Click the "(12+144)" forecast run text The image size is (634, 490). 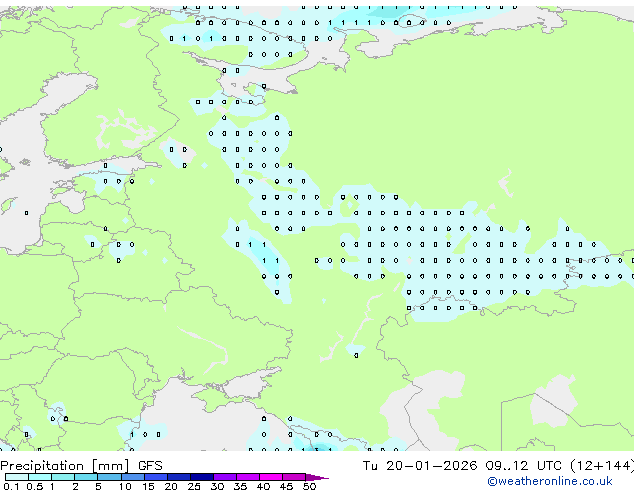coord(602,466)
